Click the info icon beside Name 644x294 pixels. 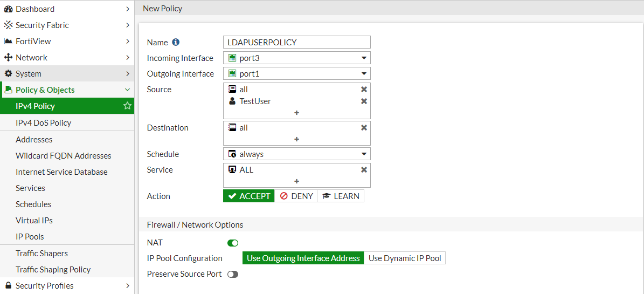pyautogui.click(x=176, y=42)
